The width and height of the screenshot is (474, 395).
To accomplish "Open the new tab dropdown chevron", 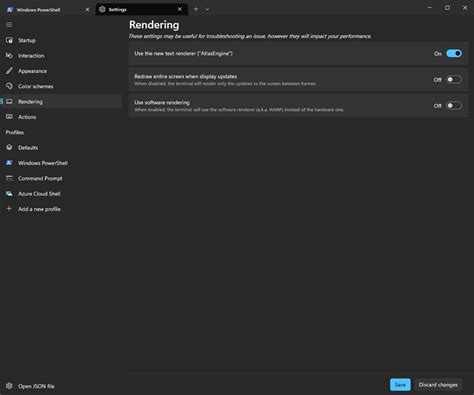I will [207, 9].
